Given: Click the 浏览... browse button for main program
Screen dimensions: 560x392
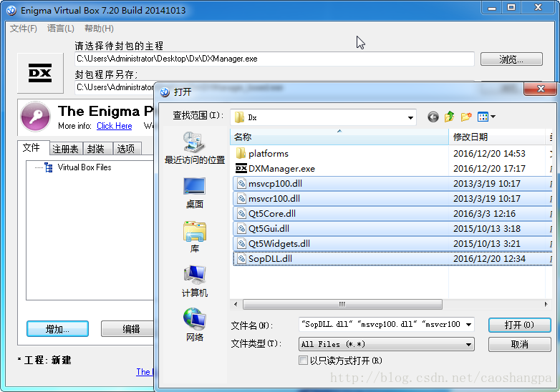Looking at the screenshot, I should (x=511, y=59).
